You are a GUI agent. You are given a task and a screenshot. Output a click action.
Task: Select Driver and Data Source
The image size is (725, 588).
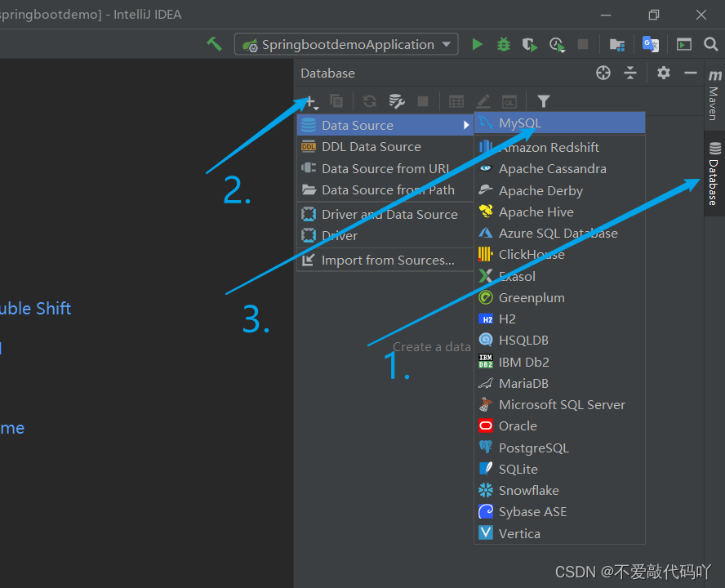pyautogui.click(x=385, y=214)
